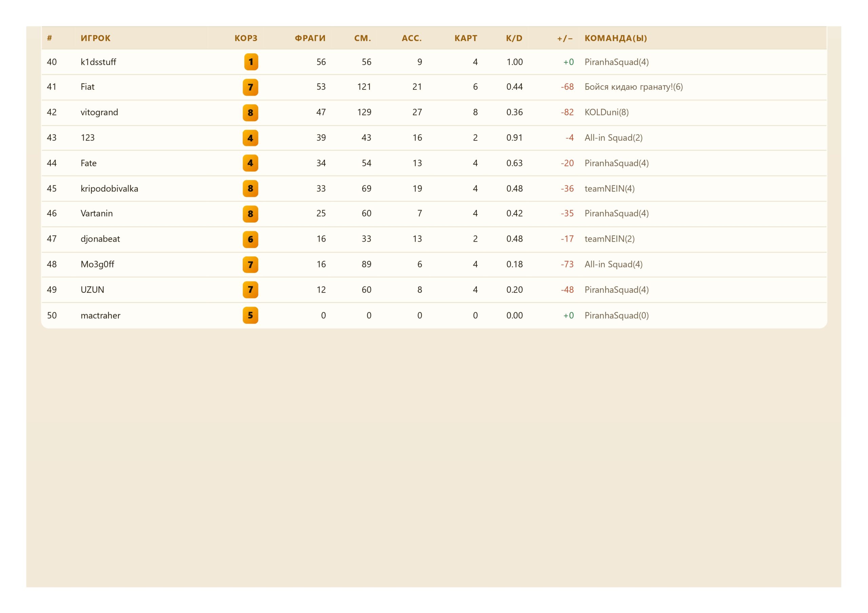Image resolution: width=868 pixels, height=613 pixels.
Task: Sort by the СМ. column header
Action: pos(362,38)
